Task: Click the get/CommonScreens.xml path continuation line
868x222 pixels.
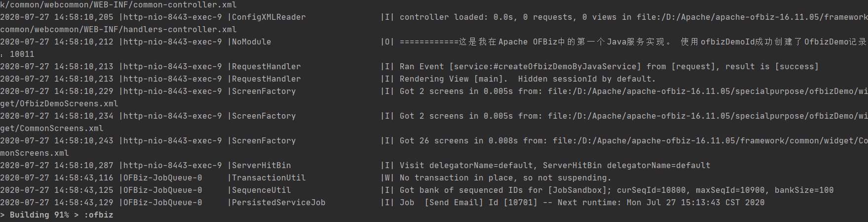Action: point(52,129)
